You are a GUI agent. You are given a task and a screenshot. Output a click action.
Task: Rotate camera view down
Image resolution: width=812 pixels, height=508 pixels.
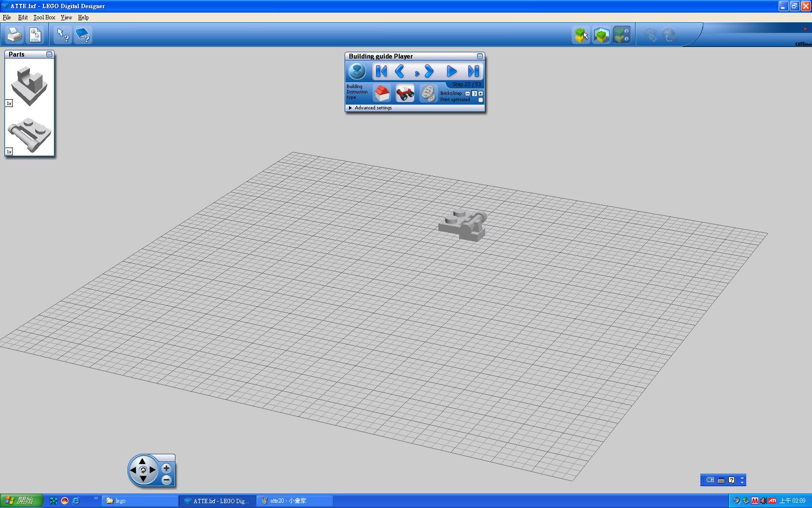point(143,479)
